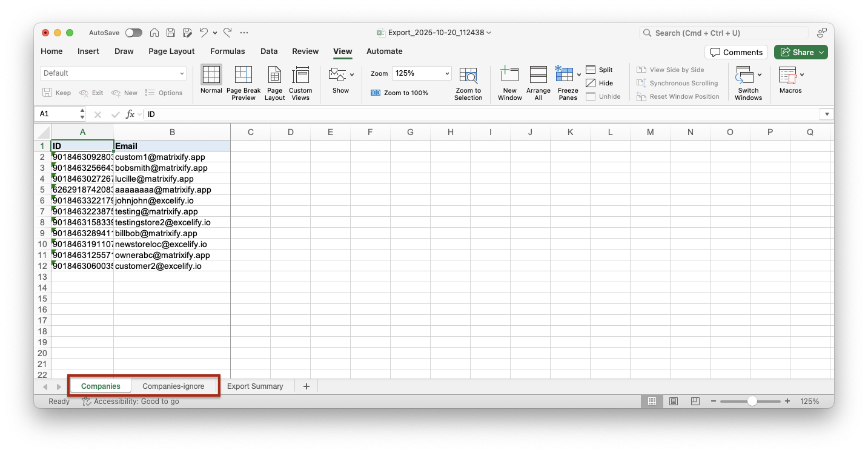The image size is (868, 453).
Task: Switch to Page Layout view
Action: tap(274, 75)
